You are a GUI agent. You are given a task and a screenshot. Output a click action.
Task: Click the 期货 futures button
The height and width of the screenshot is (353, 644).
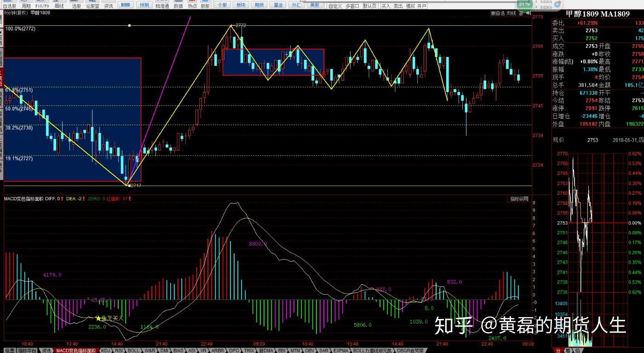(x=259, y=5)
